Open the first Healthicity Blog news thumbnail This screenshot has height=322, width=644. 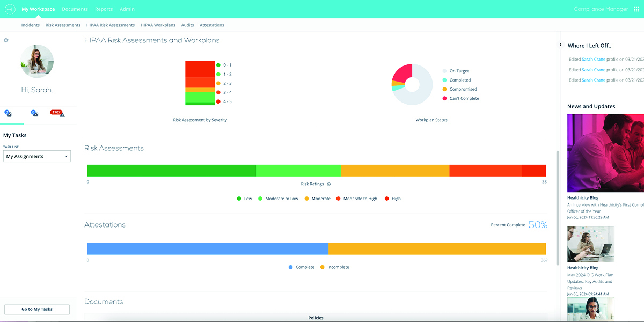pyautogui.click(x=605, y=153)
